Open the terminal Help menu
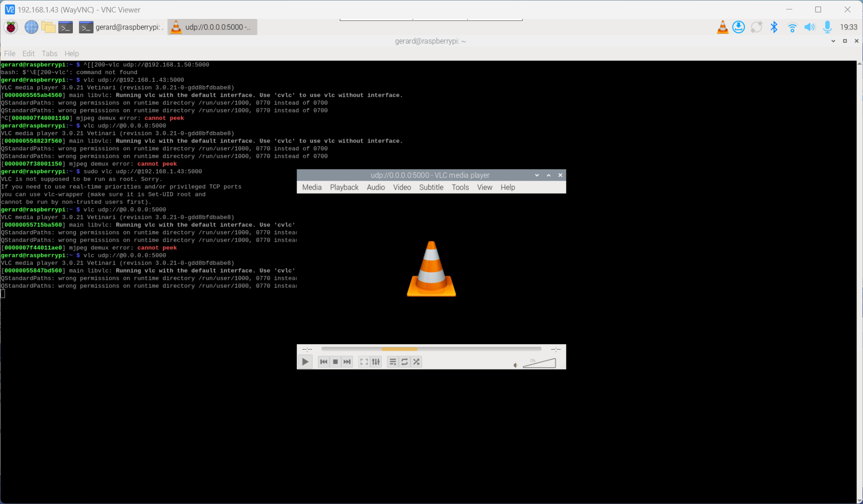The height and width of the screenshot is (504, 863). click(x=72, y=53)
